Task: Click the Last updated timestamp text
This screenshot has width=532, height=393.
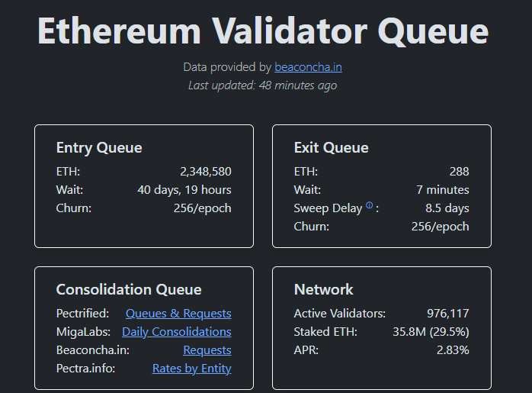Action: [x=262, y=85]
